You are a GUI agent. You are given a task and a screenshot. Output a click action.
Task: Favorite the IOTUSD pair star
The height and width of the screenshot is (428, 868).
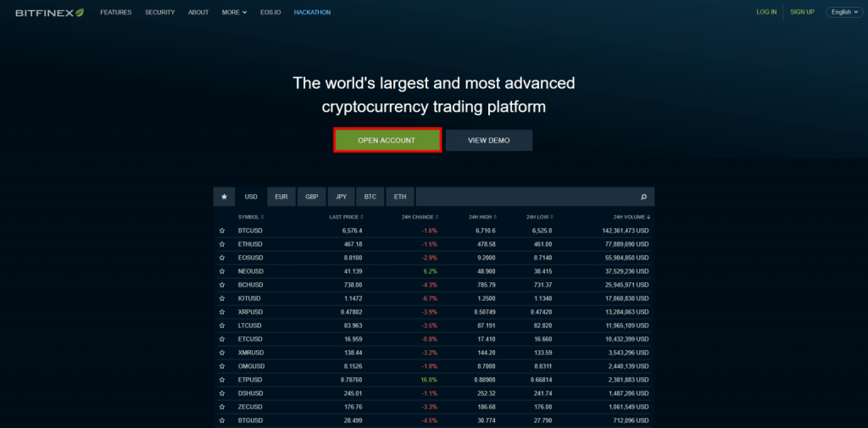tap(222, 298)
